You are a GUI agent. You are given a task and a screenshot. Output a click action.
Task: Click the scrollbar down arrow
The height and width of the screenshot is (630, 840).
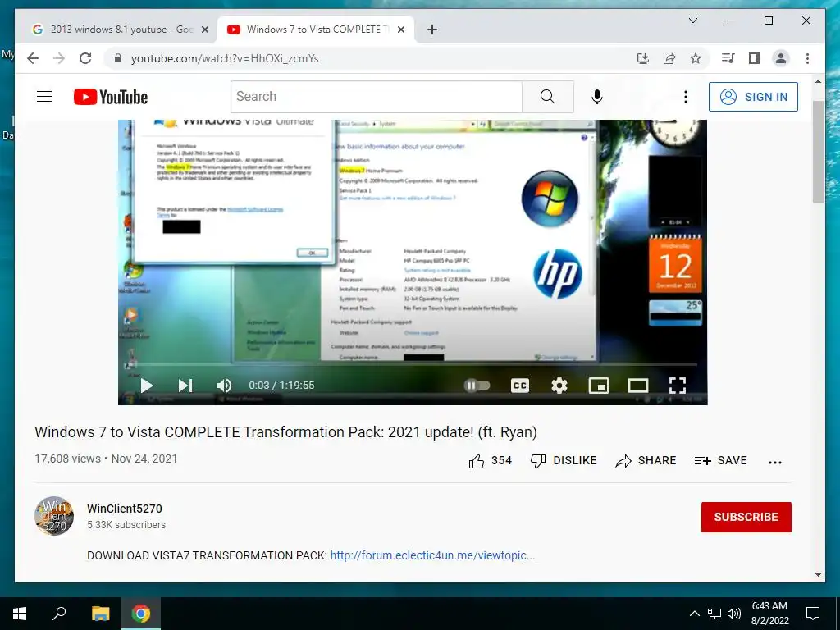[x=818, y=575]
